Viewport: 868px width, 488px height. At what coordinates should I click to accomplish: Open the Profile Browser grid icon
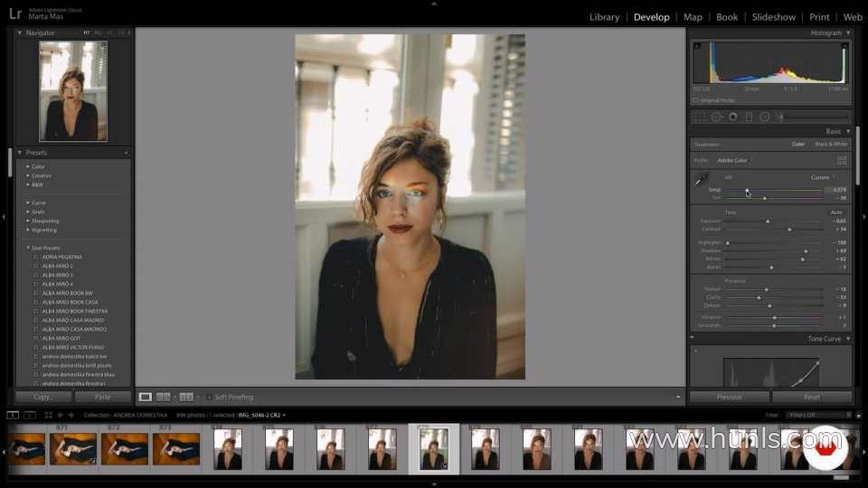point(842,161)
